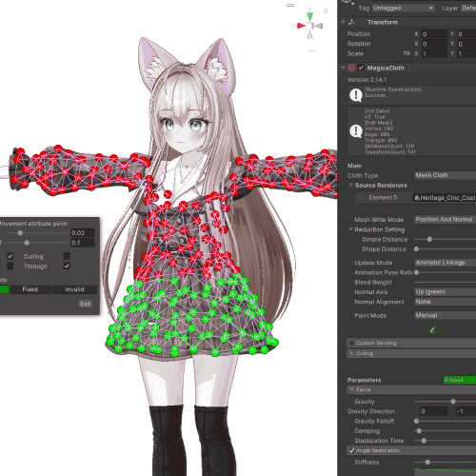Click the gray bottom cone of scene gizmo
Viewport: 476px width, 476px height.
point(310,34)
